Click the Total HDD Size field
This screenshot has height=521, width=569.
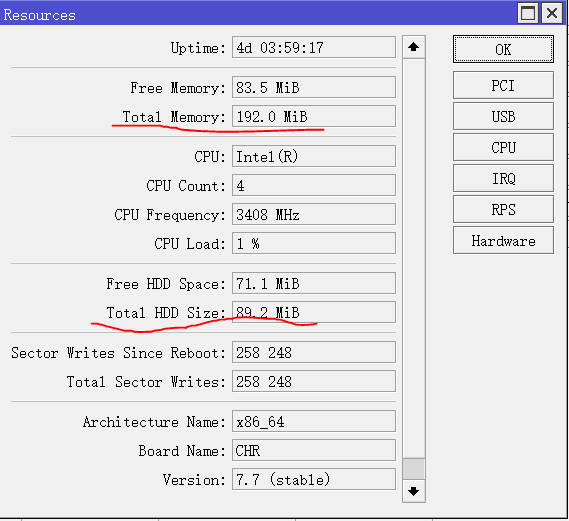(x=314, y=312)
